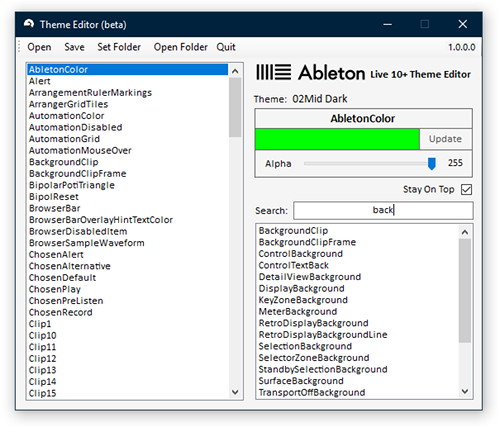
Task: Click the Update button
Action: 445,139
